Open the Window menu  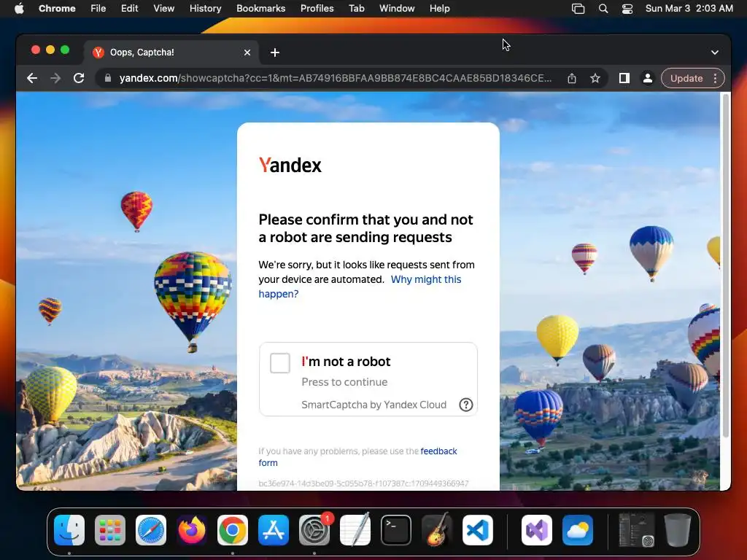(x=397, y=8)
